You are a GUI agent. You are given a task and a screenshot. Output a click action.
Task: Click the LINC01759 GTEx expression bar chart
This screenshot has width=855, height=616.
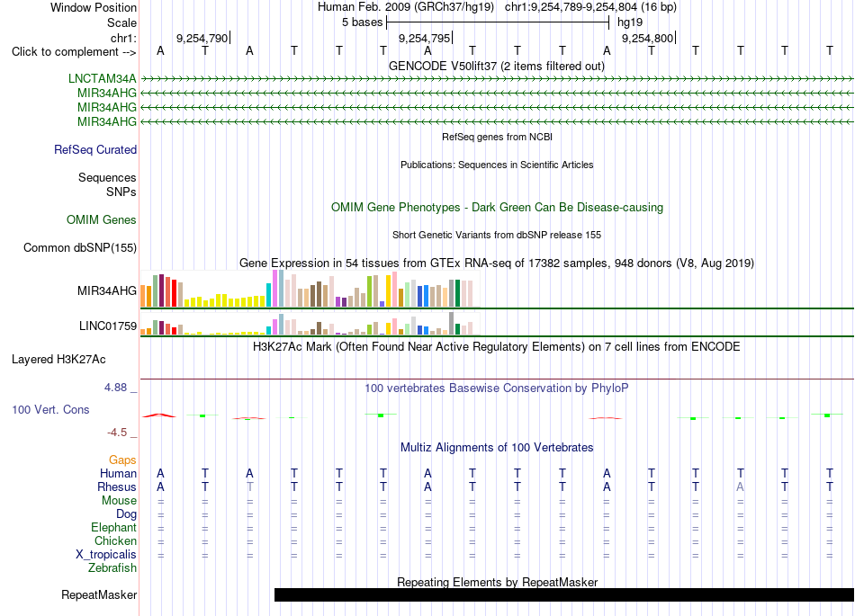tap(310, 324)
